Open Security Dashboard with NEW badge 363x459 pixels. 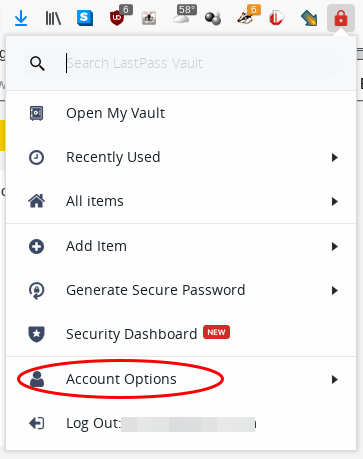click(181, 334)
